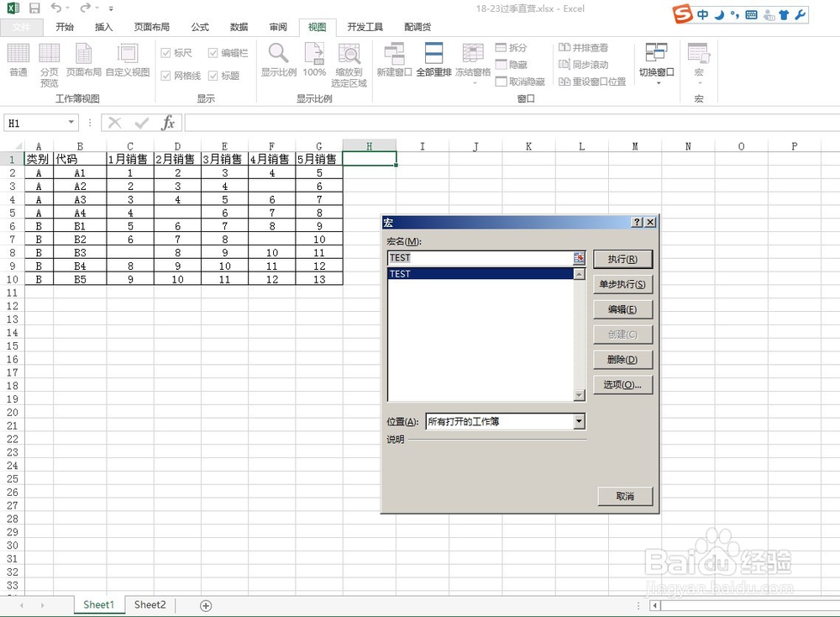Open Freeze Panes (冻结窗格) menu
The width and height of the screenshot is (840, 617).
473,63
